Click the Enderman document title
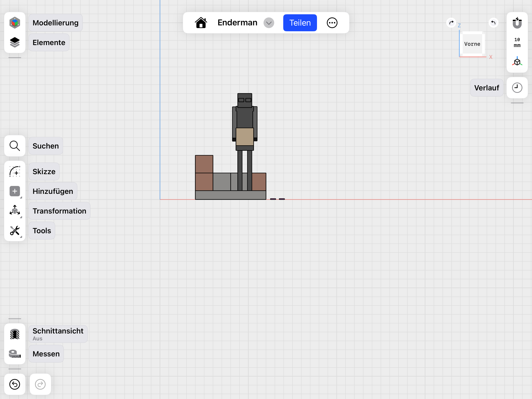This screenshot has width=532, height=399. pos(237,23)
